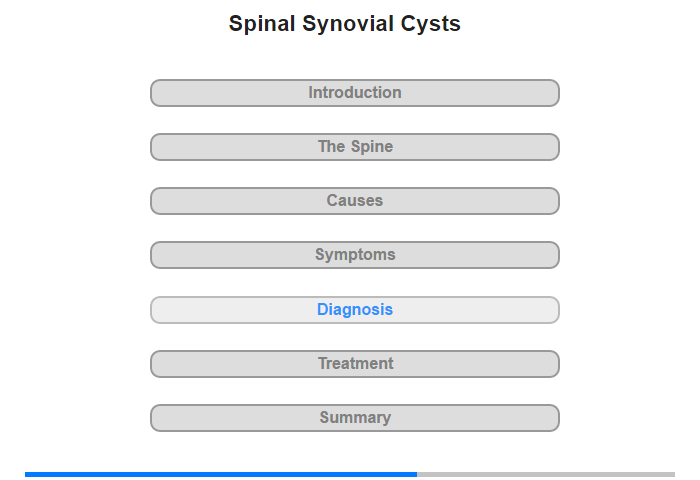This screenshot has width=700, height=480.
Task: Click the Spinal Synovial Cysts heading
Action: click(345, 24)
